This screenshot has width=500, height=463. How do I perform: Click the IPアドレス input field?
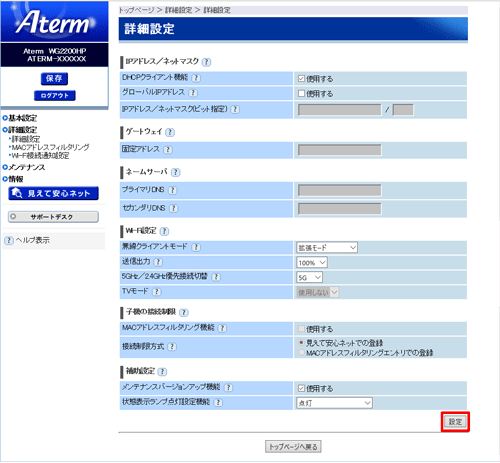[x=340, y=110]
